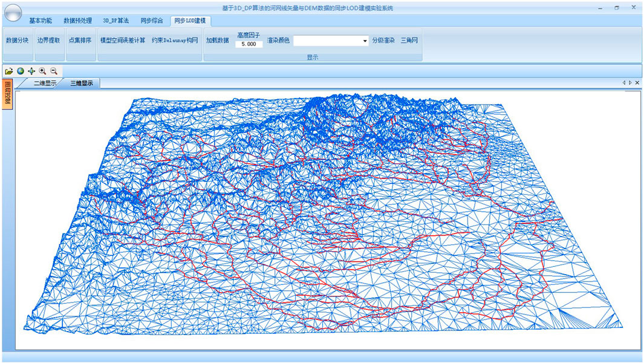Click the 高度因子 value field 5.000
Image resolution: width=644 pixels, height=363 pixels.
(x=249, y=44)
